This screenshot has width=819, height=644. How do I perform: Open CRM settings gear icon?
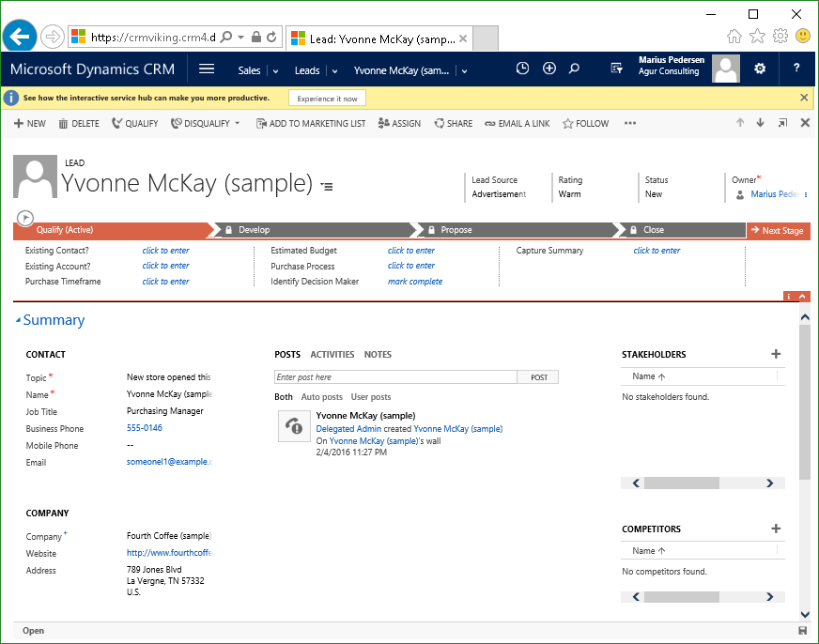point(760,69)
